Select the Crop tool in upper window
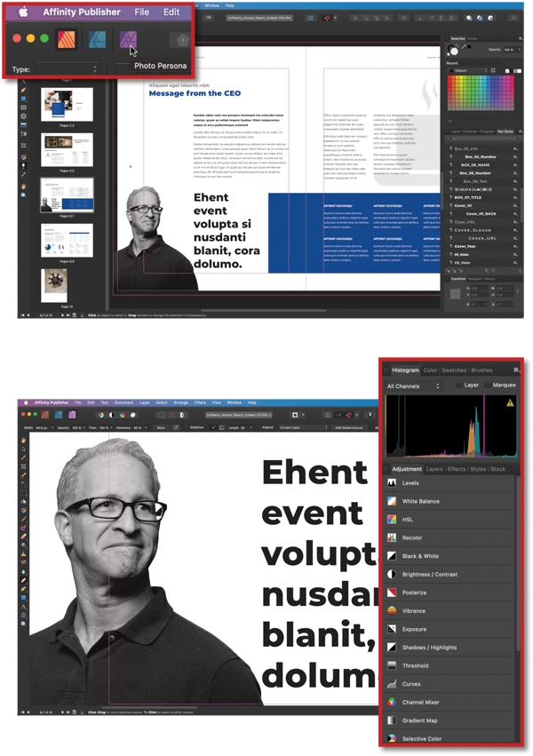Screen dimensions: 533x756 tap(23, 145)
